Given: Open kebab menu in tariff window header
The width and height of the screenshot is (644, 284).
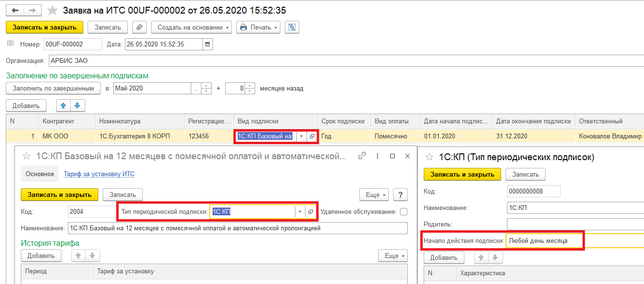Looking at the screenshot, I should 376,156.
